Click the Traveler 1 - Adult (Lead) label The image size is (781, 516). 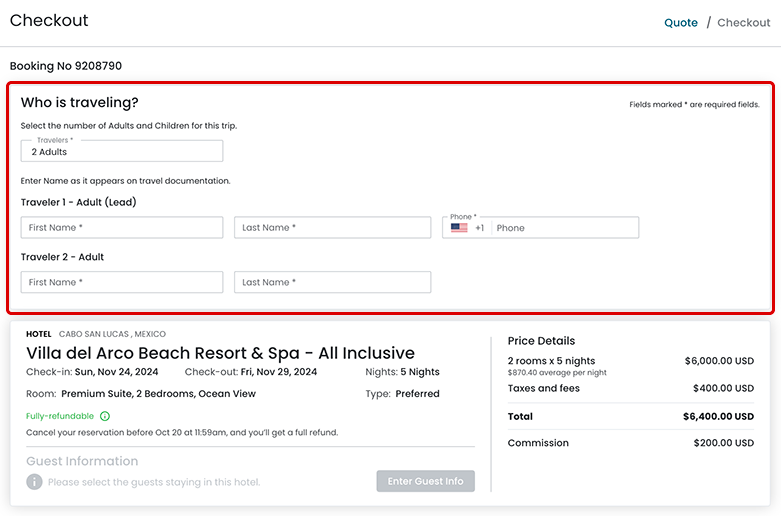tap(79, 202)
